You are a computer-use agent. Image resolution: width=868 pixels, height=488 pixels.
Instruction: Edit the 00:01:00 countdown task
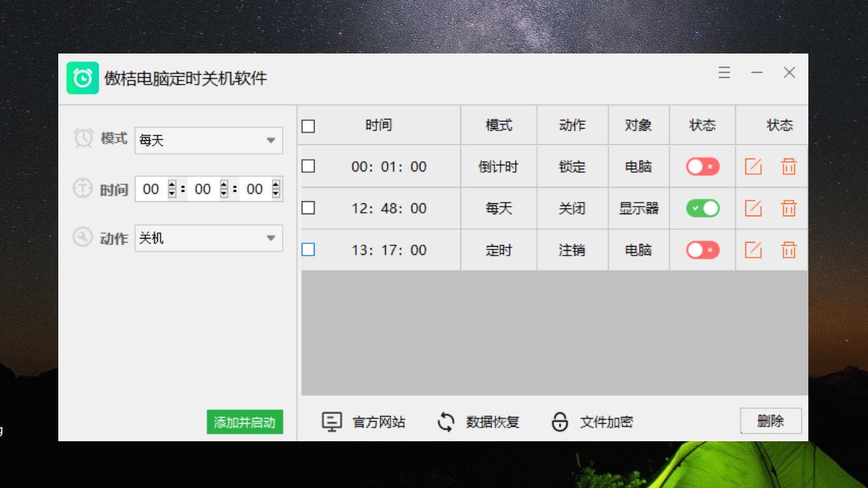click(753, 166)
